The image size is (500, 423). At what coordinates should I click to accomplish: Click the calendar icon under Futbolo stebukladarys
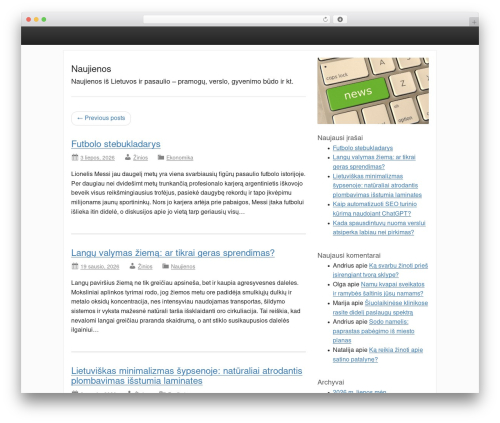coord(75,157)
